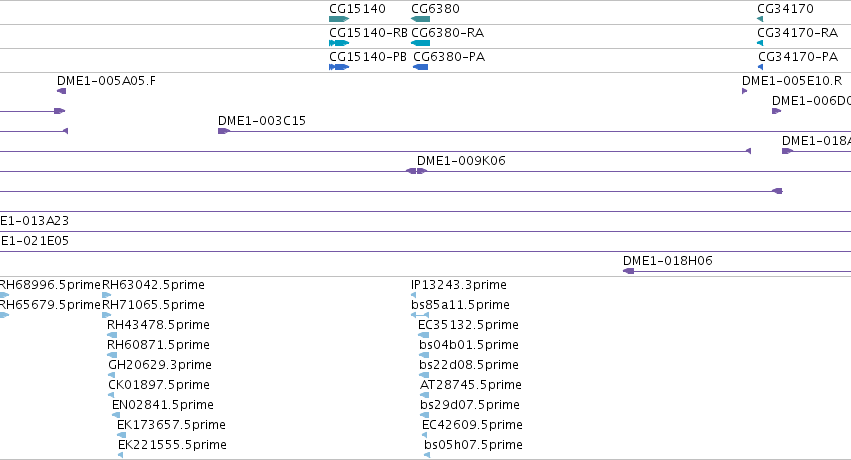
Task: Click the CG6380-RA label
Action: (447, 33)
